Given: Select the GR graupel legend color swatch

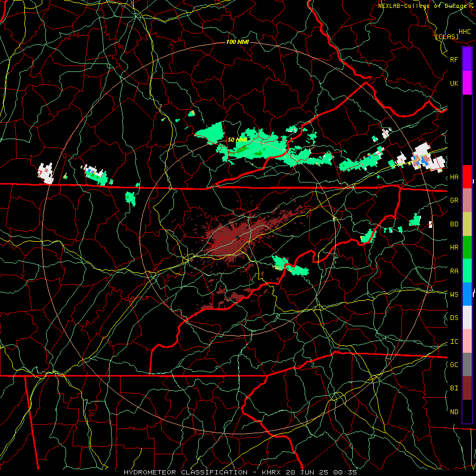Looking at the screenshot, I should [467, 200].
